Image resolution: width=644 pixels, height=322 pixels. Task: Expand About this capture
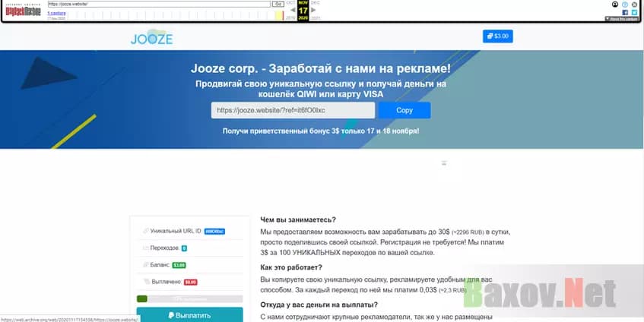pos(621,19)
